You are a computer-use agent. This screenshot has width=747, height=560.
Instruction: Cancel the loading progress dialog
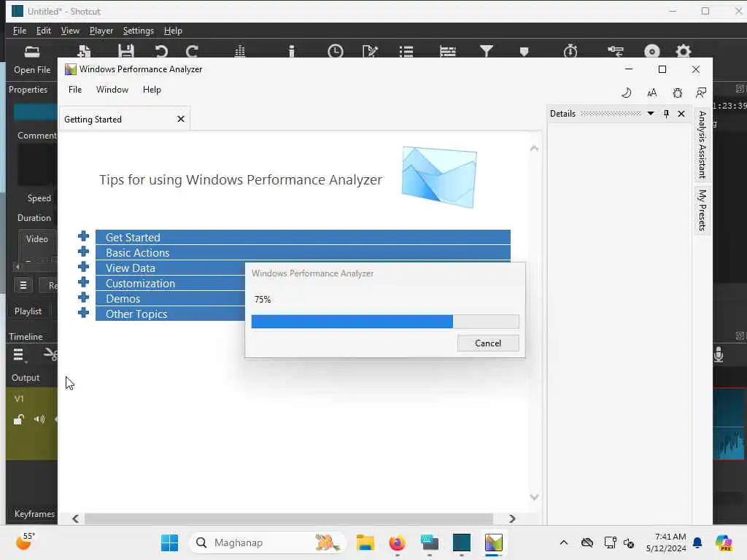click(x=488, y=343)
